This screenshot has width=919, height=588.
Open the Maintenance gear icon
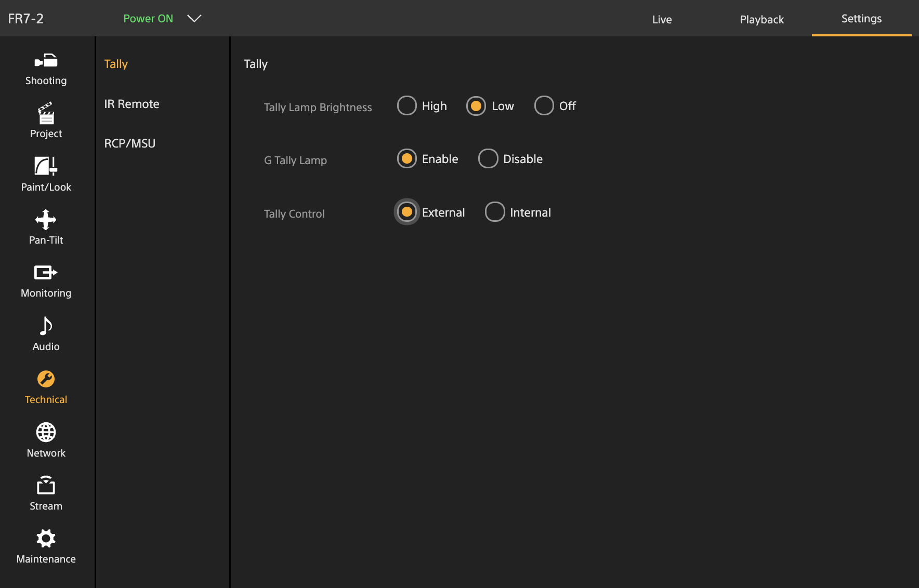point(46,538)
